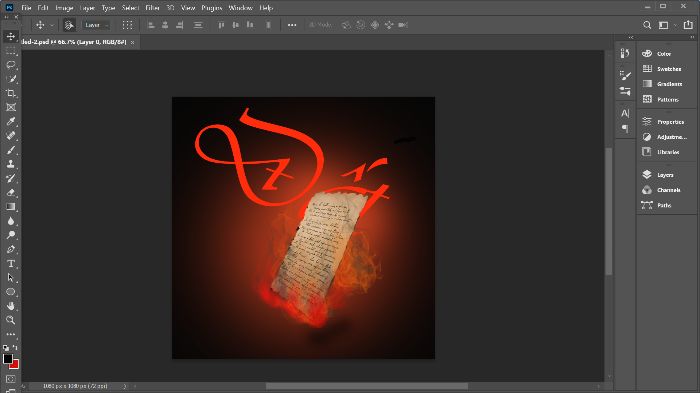700x393 pixels.
Task: Select the Frame tool
Action: point(11,107)
